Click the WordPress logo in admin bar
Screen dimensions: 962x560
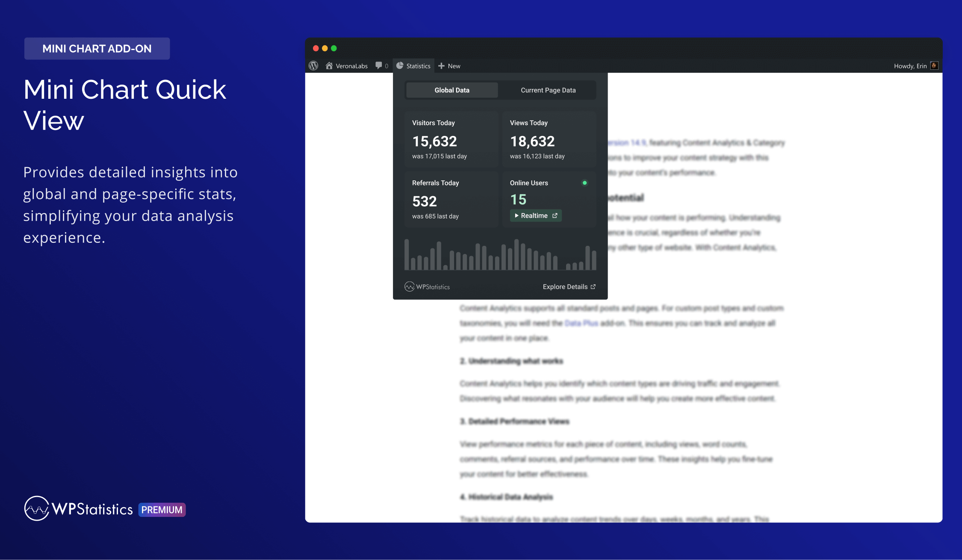click(313, 66)
